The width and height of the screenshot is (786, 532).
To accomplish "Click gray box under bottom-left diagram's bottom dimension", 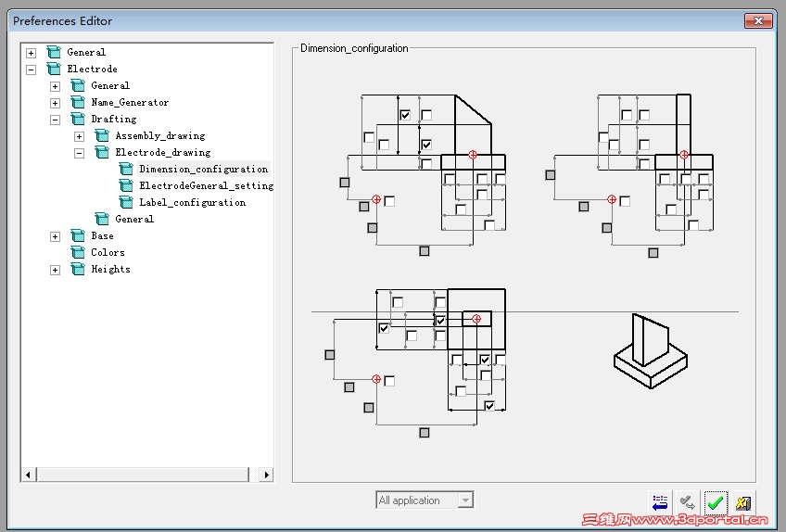I will 425,432.
